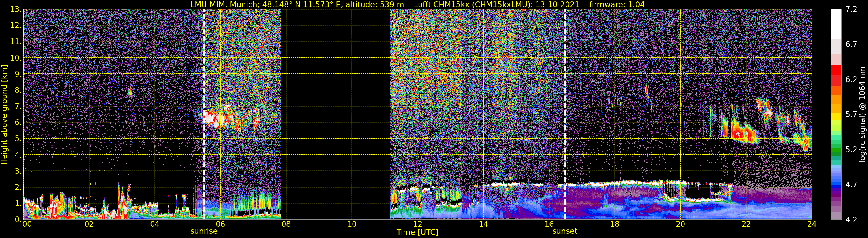This screenshot has height=238, width=868.
Task: Click the x-axis tick label 04
Action: click(x=155, y=224)
